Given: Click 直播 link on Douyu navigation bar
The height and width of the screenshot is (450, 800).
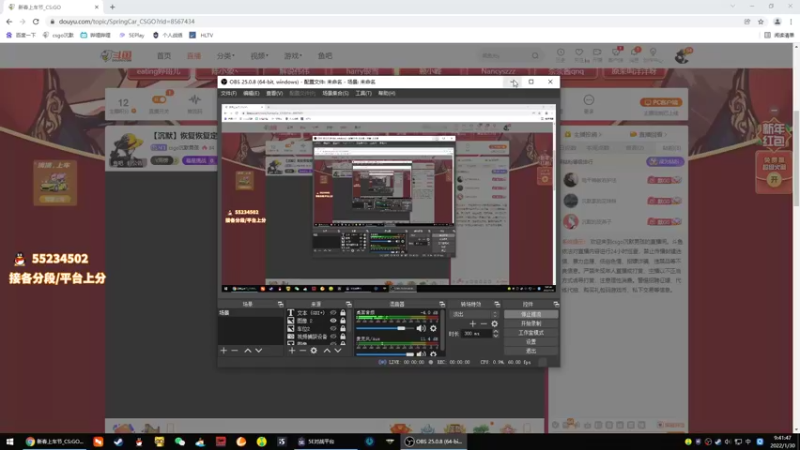Looking at the screenshot, I should point(194,56).
